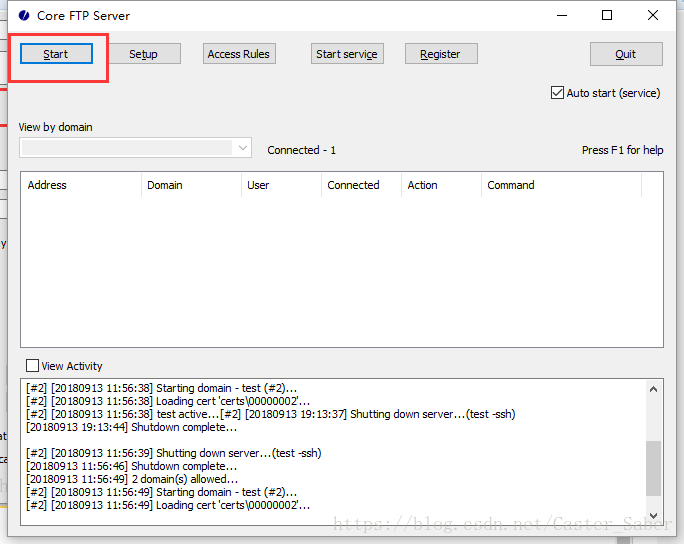Click last log line 'Loading cert' at 11:56:49
The height and width of the screenshot is (544, 684).
[x=168, y=505]
